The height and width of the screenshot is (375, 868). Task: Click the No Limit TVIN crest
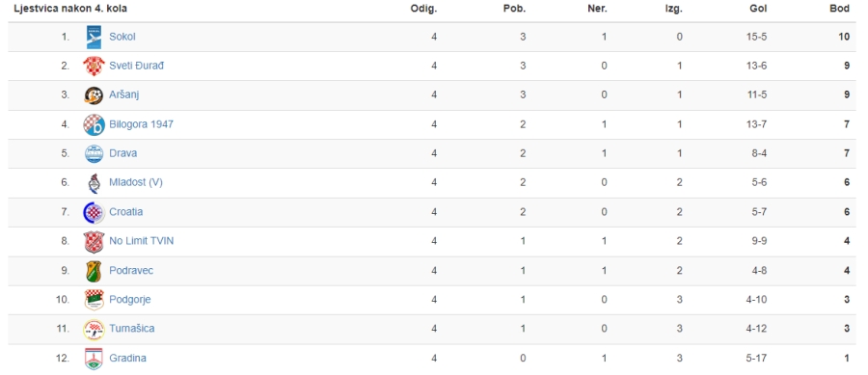click(95, 242)
